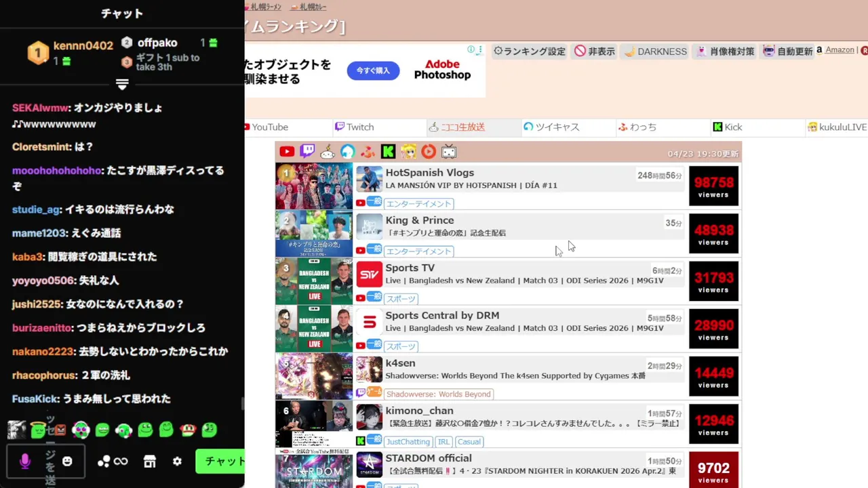Open the emoji picker smiley icon
This screenshot has width=868, height=488.
[67, 461]
